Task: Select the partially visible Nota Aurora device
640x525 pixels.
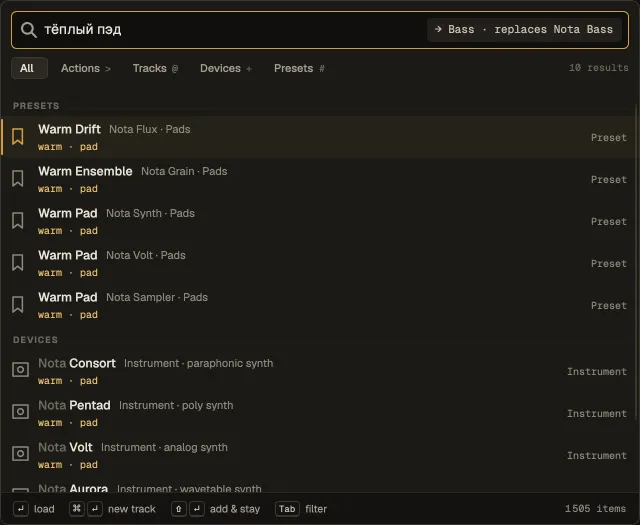Action: point(320,487)
